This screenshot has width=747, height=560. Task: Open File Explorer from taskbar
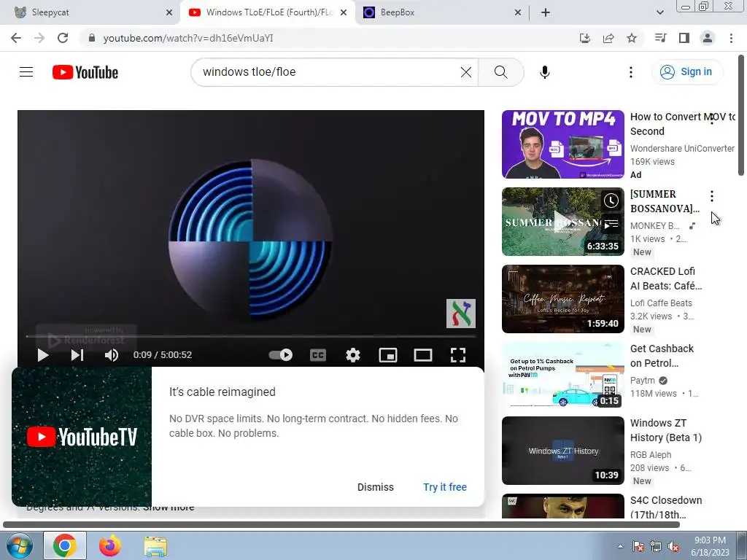click(x=155, y=546)
